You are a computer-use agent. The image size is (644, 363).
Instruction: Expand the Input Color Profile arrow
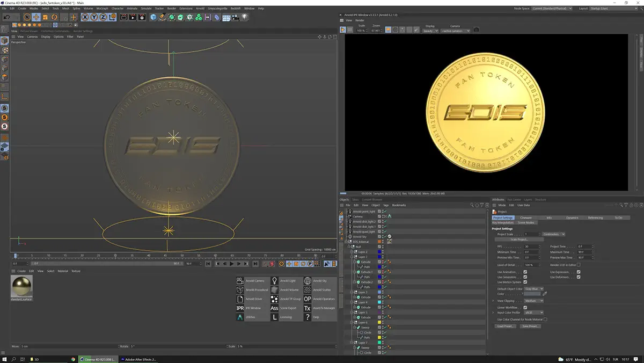tap(493, 313)
